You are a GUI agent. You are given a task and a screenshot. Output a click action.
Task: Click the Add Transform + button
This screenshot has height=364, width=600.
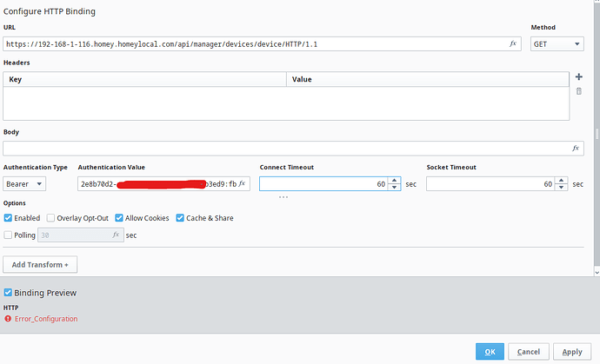point(40,265)
